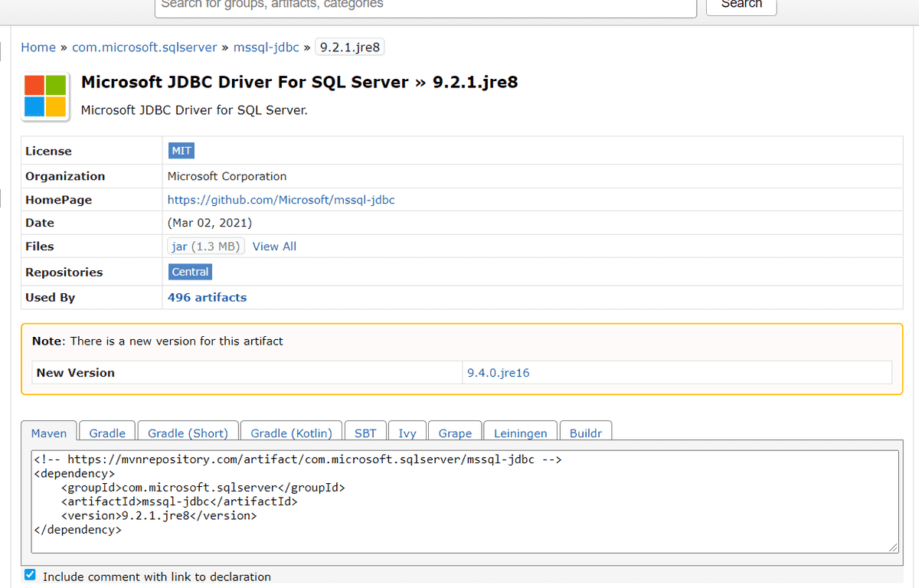Open View All files link
Viewport: 919px width, 588px height.
pyautogui.click(x=274, y=246)
